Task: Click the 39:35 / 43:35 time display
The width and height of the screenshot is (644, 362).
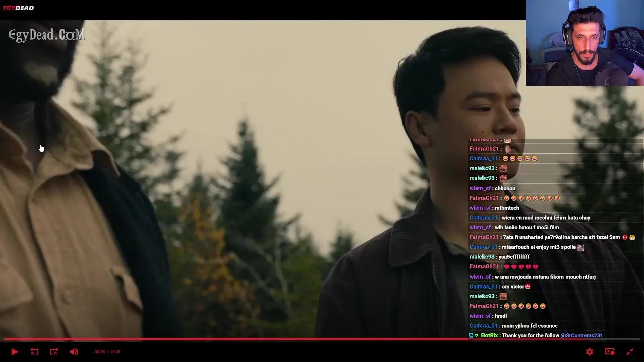Action: point(107,352)
